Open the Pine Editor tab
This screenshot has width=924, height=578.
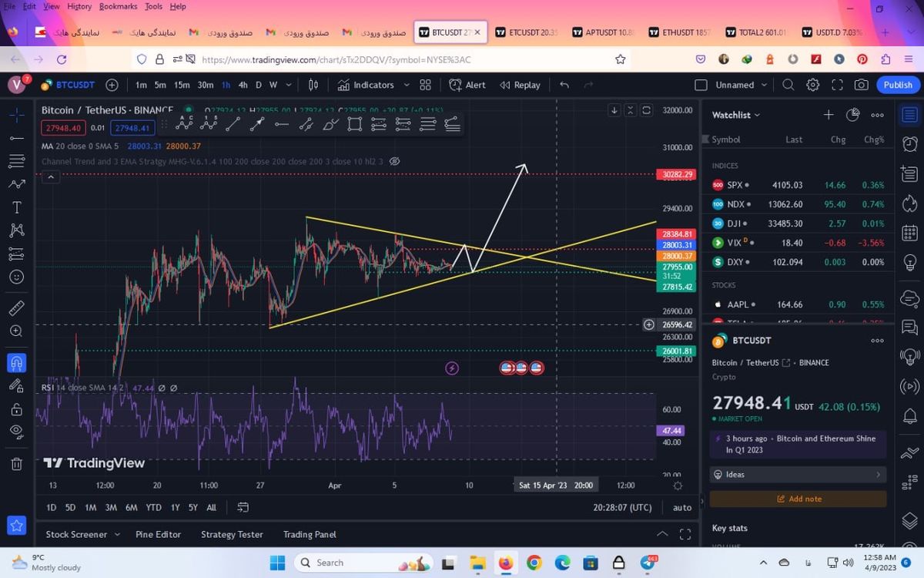coord(158,534)
